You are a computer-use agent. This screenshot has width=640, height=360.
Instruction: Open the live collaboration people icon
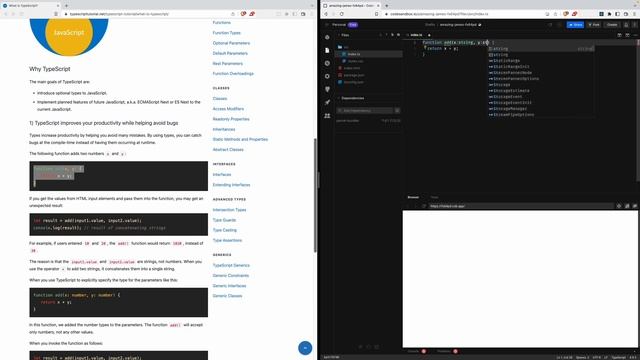coord(327,116)
